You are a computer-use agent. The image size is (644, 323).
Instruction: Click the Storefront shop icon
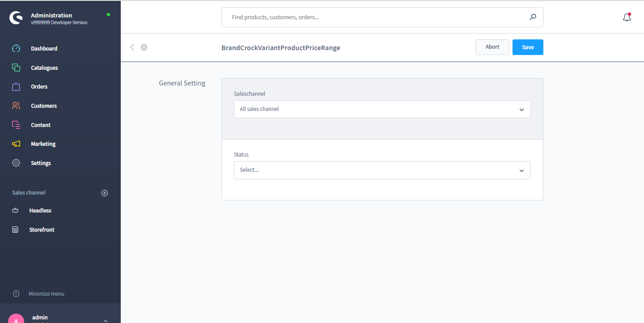tap(15, 229)
